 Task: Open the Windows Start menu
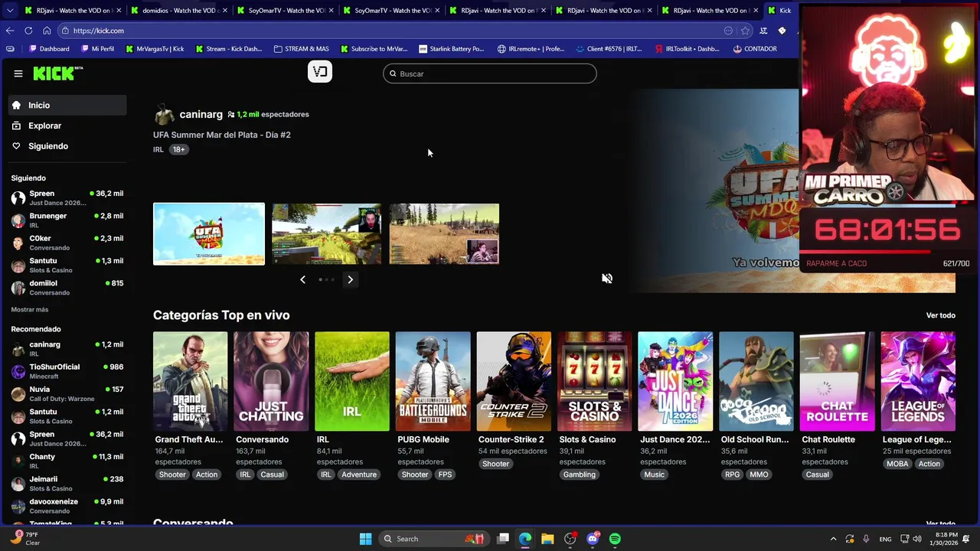[x=365, y=539]
